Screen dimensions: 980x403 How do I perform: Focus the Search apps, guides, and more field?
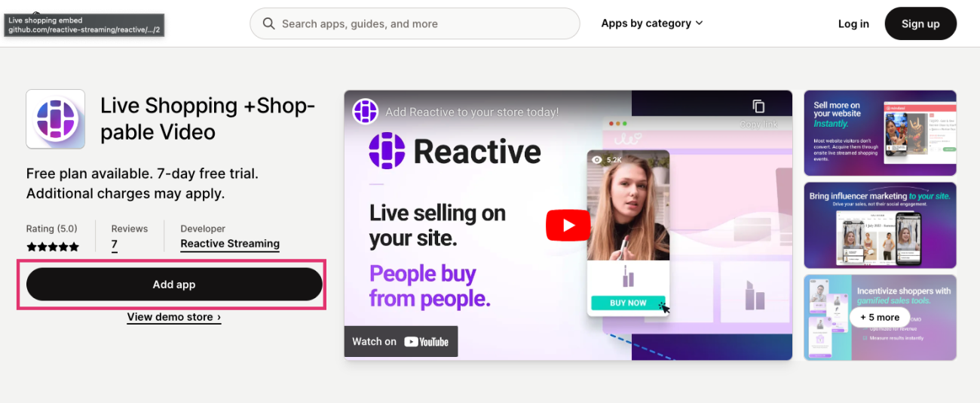click(x=415, y=24)
